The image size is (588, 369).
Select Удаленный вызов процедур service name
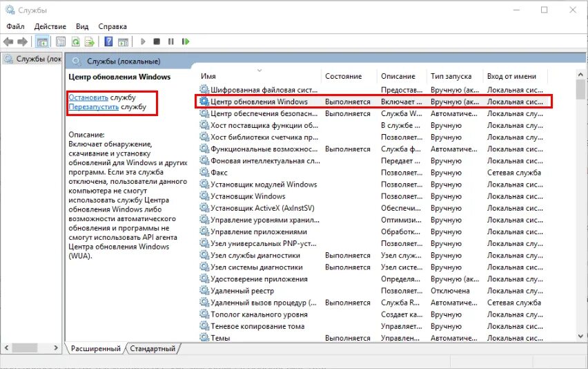pos(263,302)
